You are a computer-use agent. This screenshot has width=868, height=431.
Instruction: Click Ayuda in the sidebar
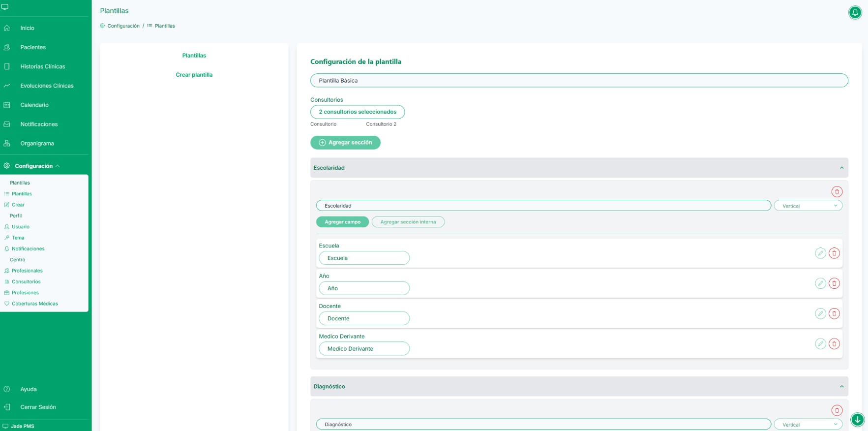pyautogui.click(x=29, y=389)
